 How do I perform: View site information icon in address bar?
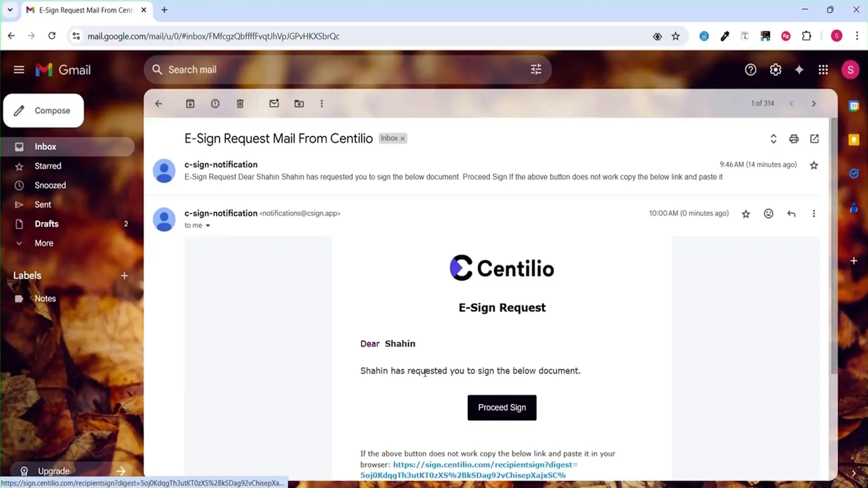coord(76,36)
